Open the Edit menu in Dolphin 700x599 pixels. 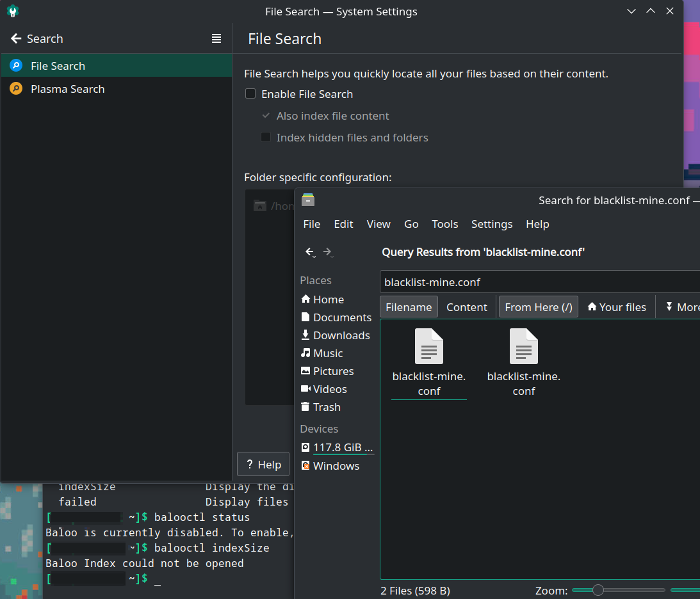coord(343,224)
